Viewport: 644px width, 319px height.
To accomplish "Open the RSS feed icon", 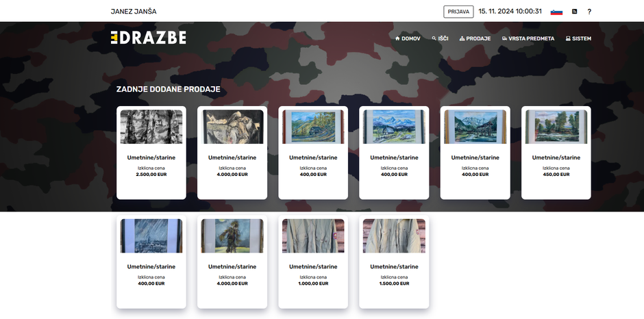I will pos(574,12).
